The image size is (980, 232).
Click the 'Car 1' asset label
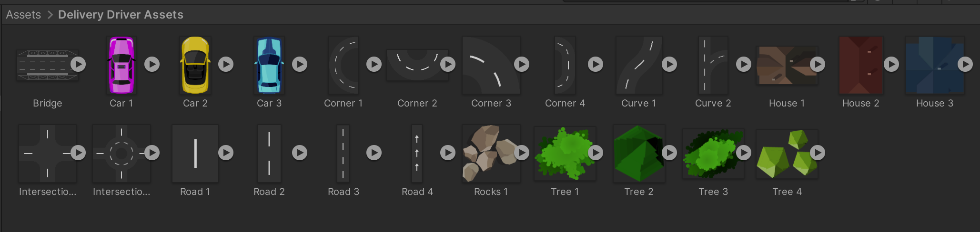[121, 103]
